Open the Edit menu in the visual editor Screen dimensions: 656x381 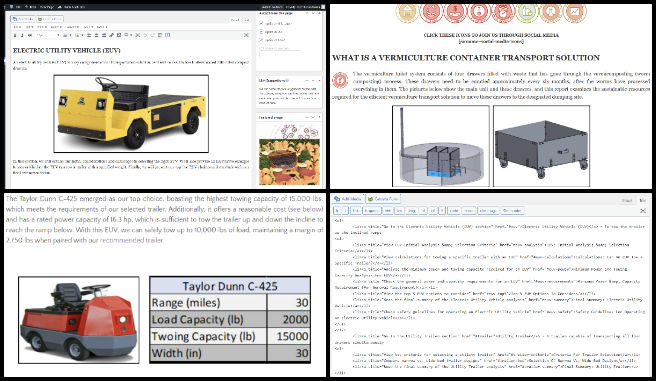[29, 27]
